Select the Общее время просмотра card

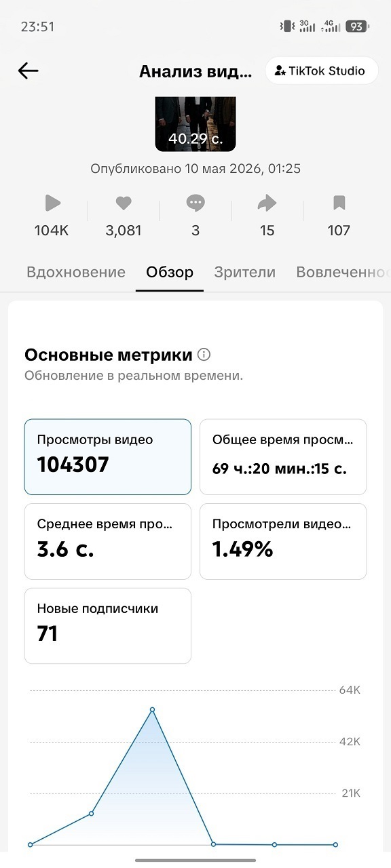tap(283, 457)
